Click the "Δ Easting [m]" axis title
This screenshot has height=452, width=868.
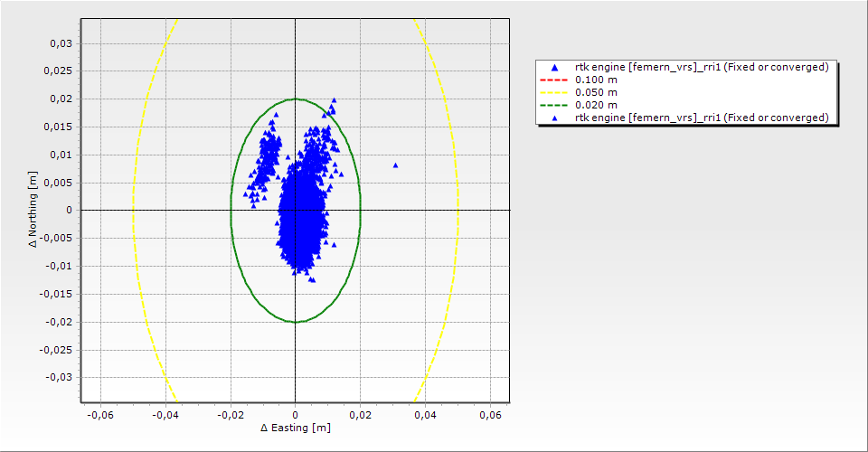(295, 428)
